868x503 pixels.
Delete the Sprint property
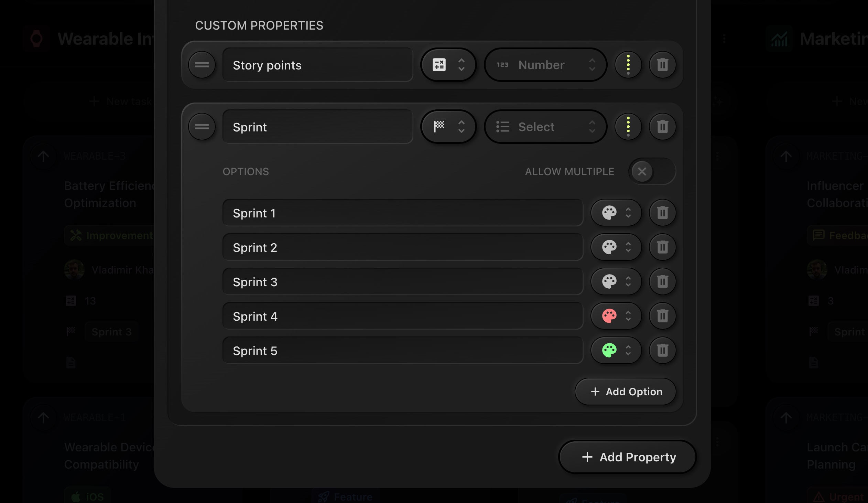(x=662, y=127)
